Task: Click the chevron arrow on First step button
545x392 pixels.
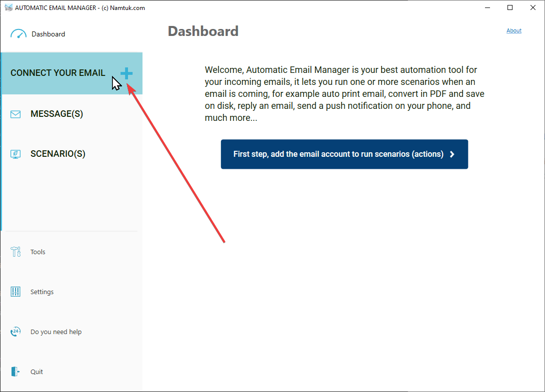Action: [x=452, y=154]
